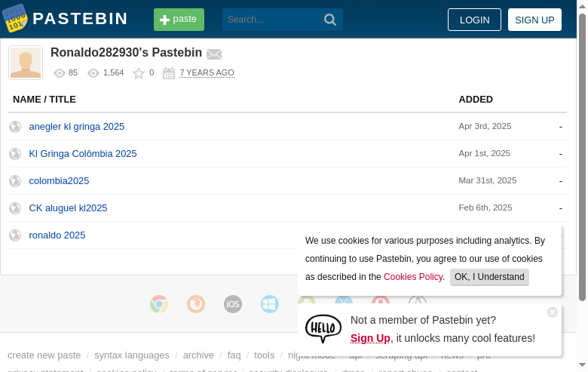The image size is (588, 372).
Task: Click the PASTEBIN wordmark text
Action: [x=80, y=19]
